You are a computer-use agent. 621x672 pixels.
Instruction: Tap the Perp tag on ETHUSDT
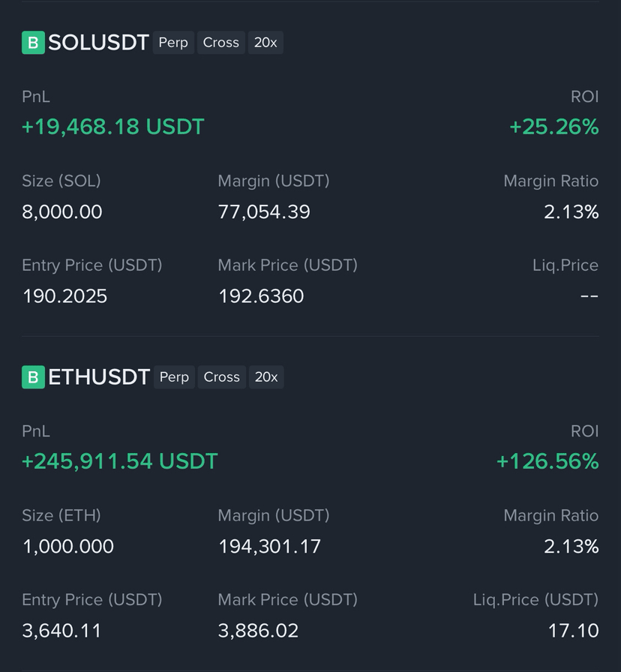[x=174, y=377]
